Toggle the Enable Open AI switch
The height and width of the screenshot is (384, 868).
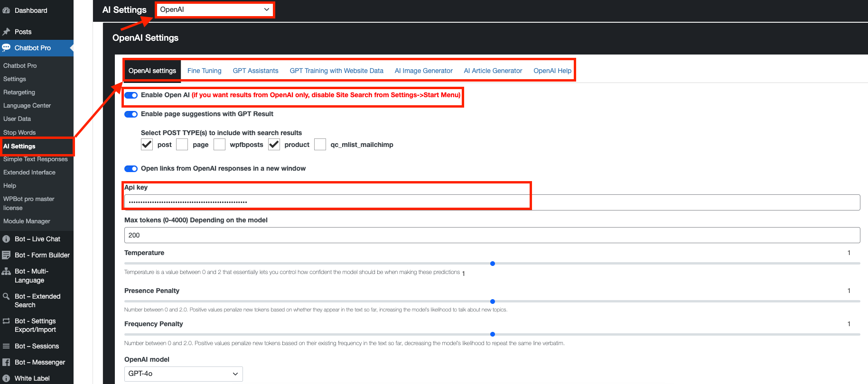click(131, 95)
